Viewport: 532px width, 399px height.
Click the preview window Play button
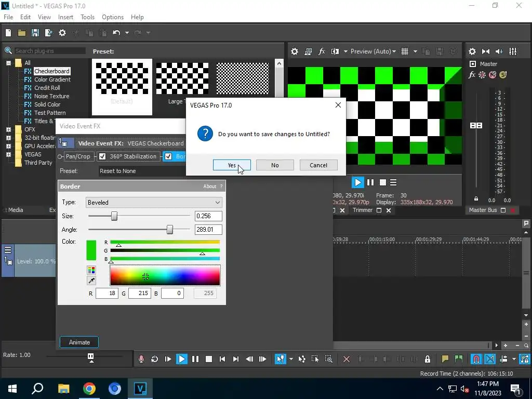pos(357,182)
